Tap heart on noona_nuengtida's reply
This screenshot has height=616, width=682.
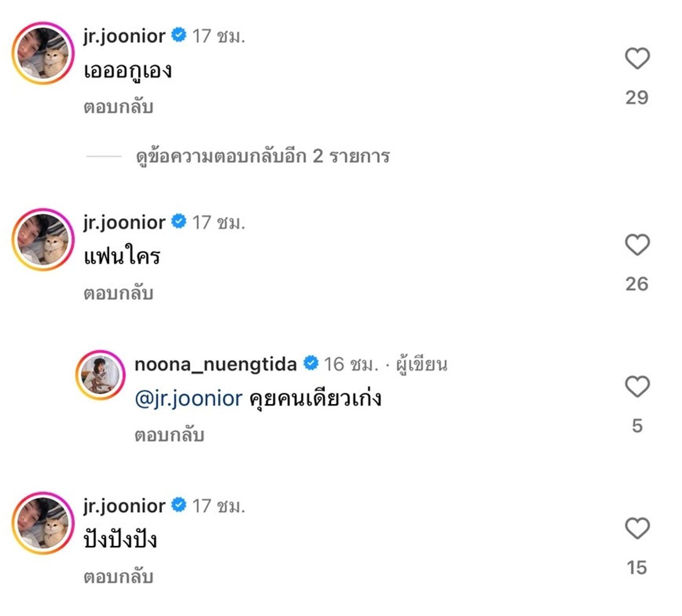click(x=637, y=387)
